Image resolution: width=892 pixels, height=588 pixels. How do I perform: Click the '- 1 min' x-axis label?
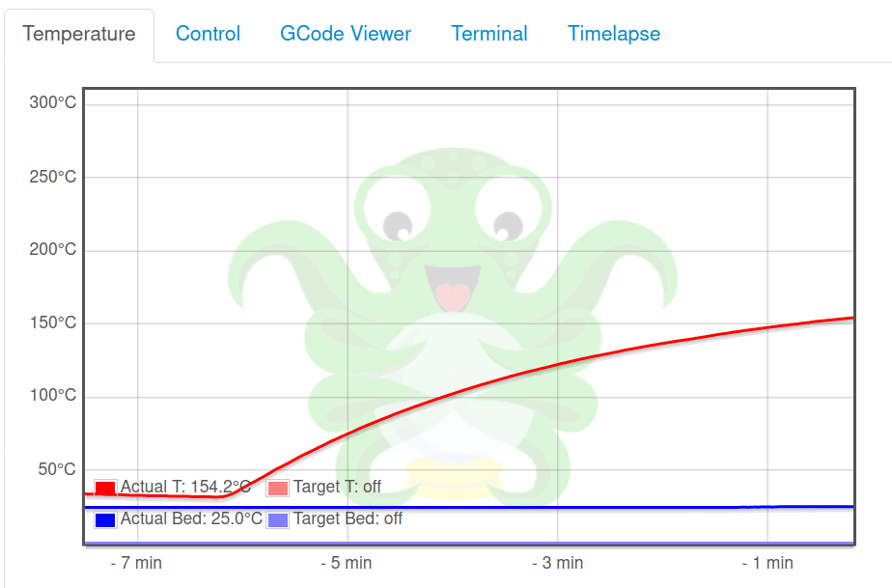[767, 563]
